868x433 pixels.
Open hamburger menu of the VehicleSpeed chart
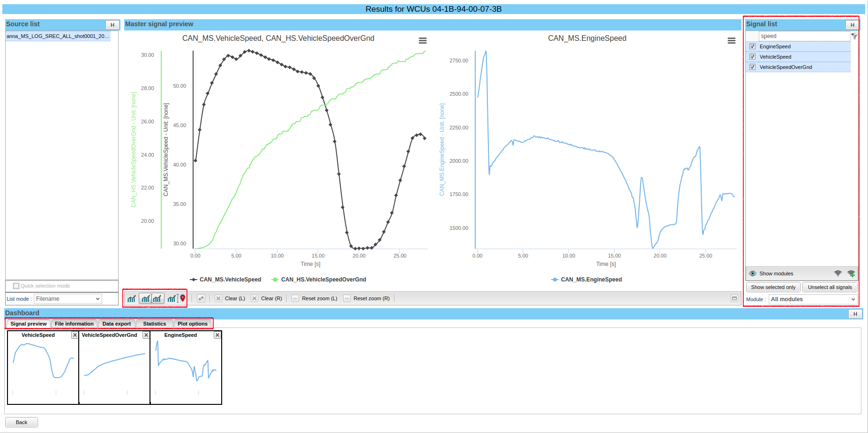pyautogui.click(x=422, y=41)
